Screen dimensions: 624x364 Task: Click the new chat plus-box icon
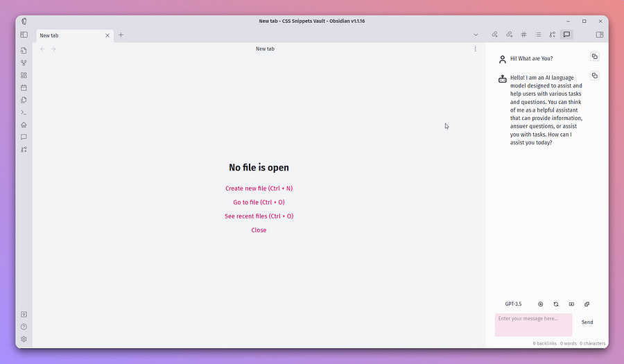coord(571,304)
